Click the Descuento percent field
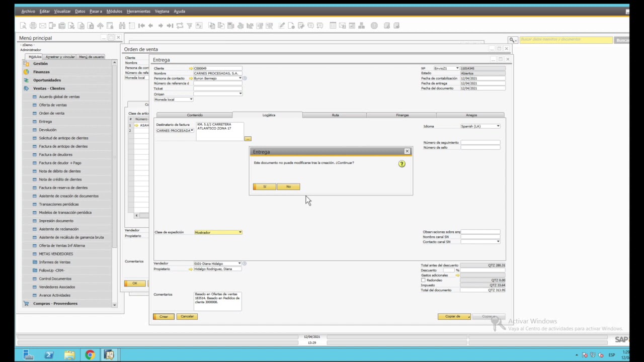The width and height of the screenshot is (644, 362). [449, 270]
